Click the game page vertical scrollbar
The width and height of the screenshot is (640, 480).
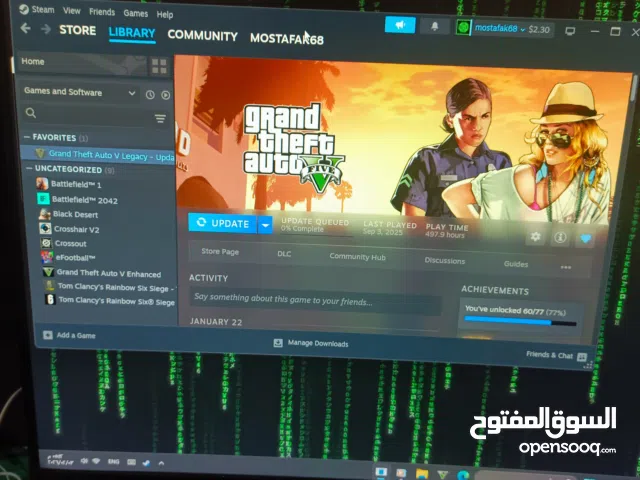click(x=633, y=88)
